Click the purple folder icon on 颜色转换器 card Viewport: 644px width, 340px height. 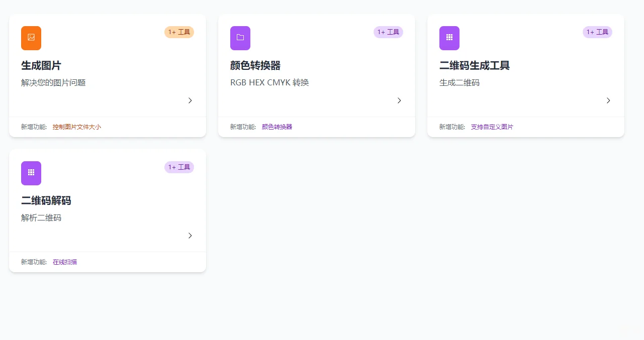pos(240,38)
